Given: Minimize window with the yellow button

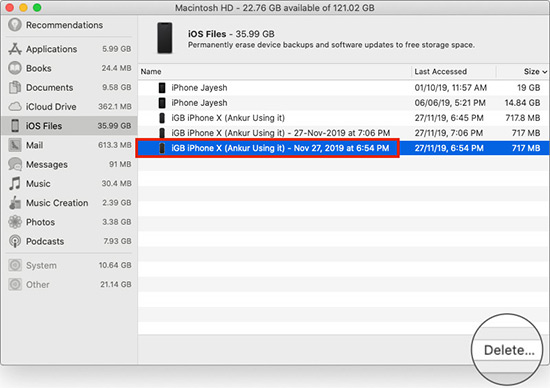Looking at the screenshot, I should pos(23,7).
